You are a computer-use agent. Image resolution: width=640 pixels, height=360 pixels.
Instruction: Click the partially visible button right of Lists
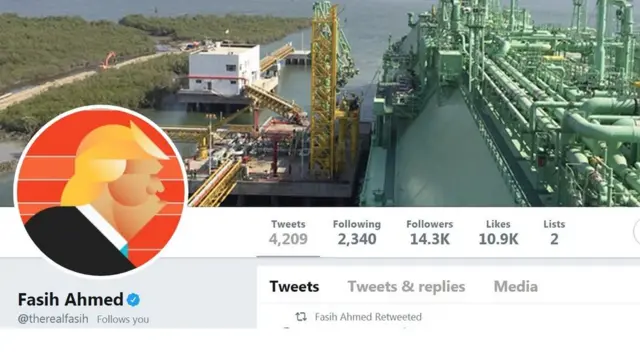coord(636,232)
